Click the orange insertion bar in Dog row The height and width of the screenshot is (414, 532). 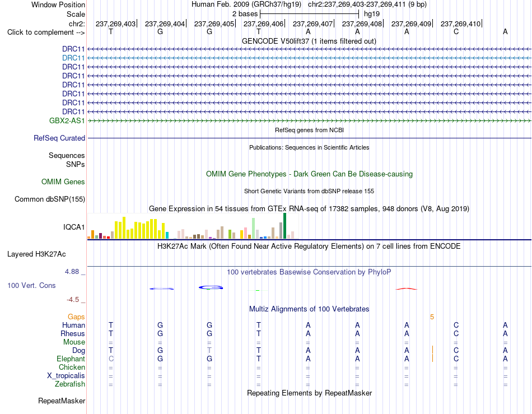coord(432,350)
